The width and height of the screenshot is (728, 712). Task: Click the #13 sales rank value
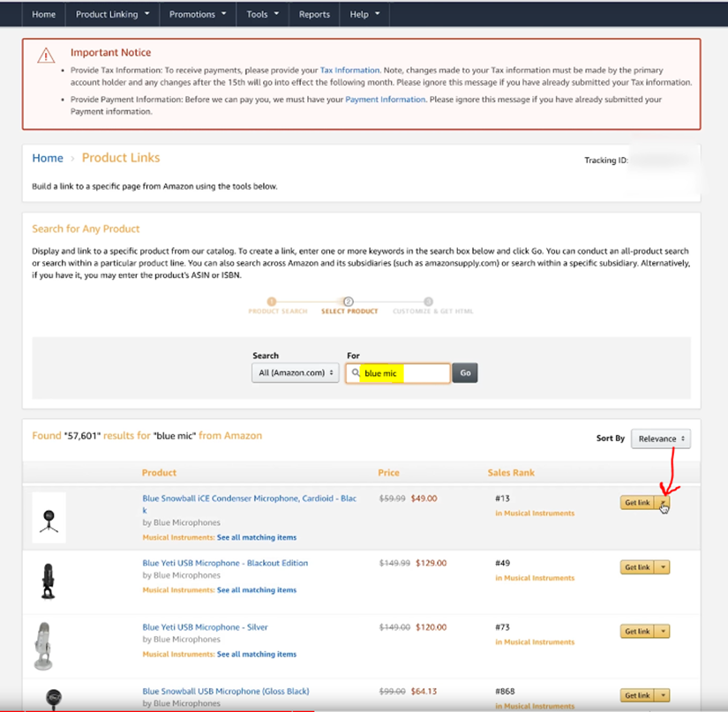point(502,498)
